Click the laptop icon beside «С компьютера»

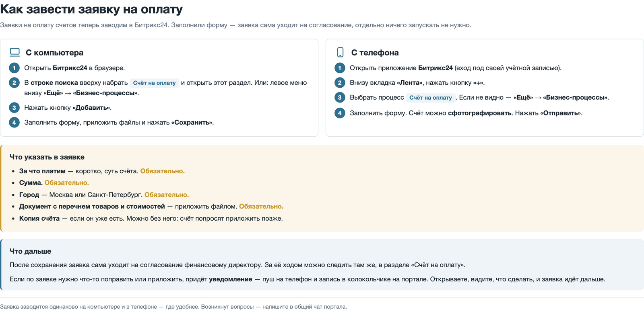[15, 52]
